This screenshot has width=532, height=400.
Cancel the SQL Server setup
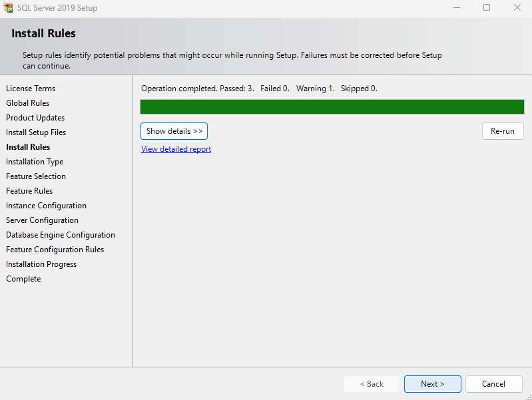[x=493, y=384]
